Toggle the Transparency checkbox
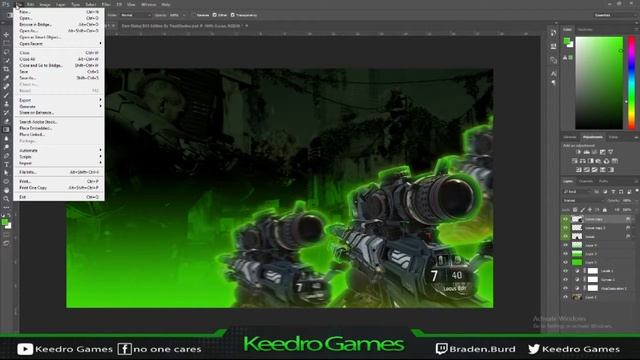The image size is (640, 360). pos(233,15)
